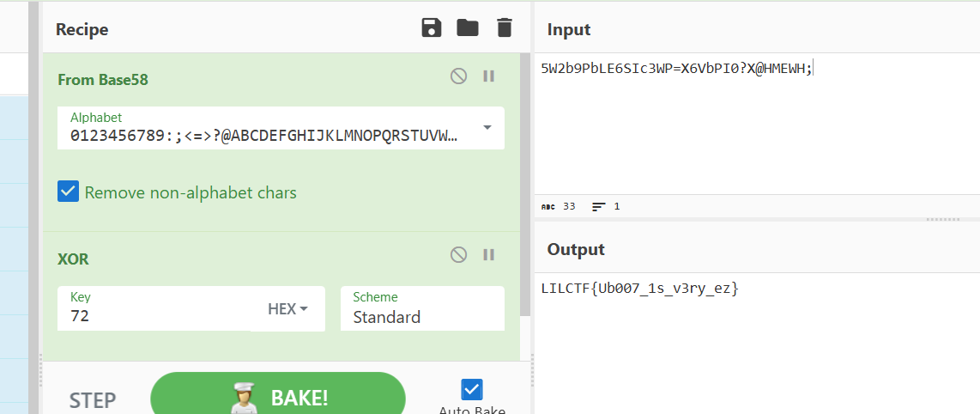This screenshot has width=980, height=414.
Task: Toggle the Auto Bake checkbox
Action: coord(471,389)
